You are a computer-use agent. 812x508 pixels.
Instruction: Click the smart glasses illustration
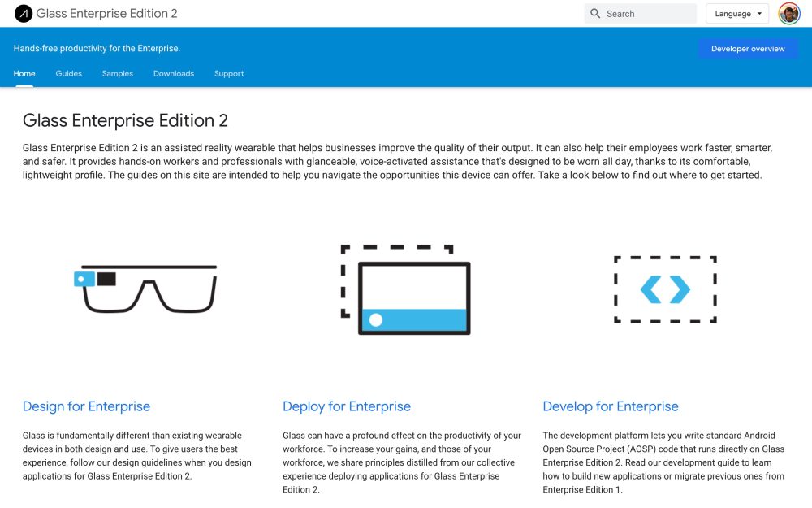145,289
